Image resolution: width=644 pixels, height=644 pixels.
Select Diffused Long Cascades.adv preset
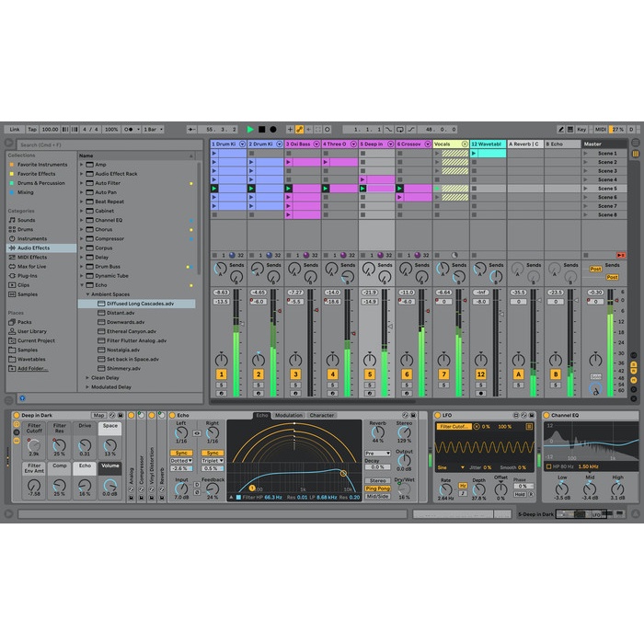[x=136, y=304]
